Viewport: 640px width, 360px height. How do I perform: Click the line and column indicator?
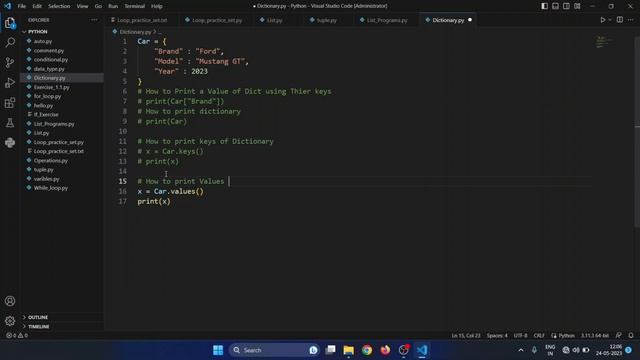click(466, 336)
